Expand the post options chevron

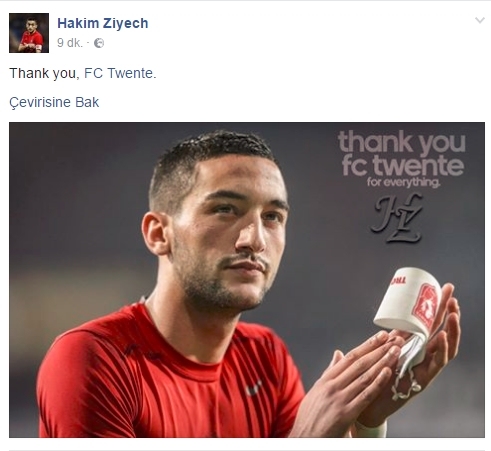(479, 20)
